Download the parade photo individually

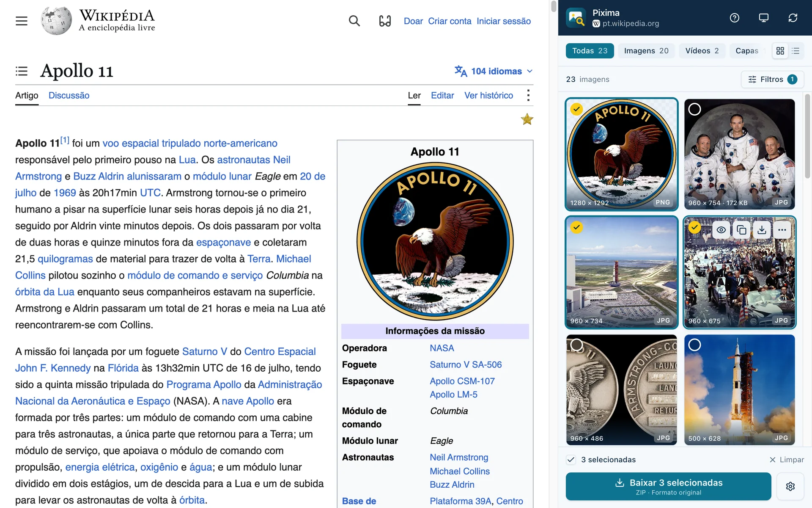coord(762,230)
